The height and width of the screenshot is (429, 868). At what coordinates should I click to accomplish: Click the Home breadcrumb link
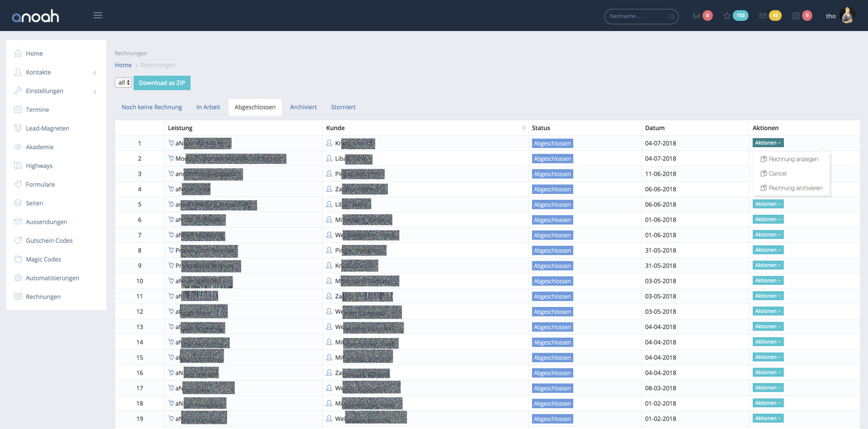coord(123,65)
